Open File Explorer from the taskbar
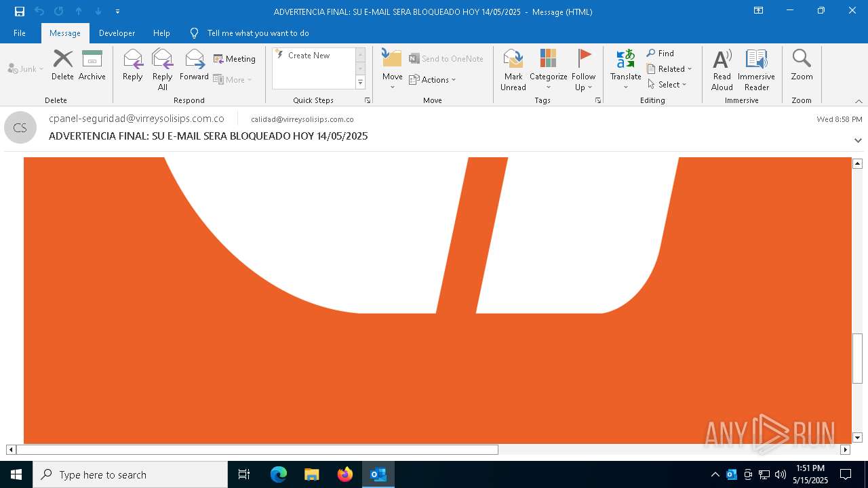Screen dimensions: 868x488 coord(311,474)
